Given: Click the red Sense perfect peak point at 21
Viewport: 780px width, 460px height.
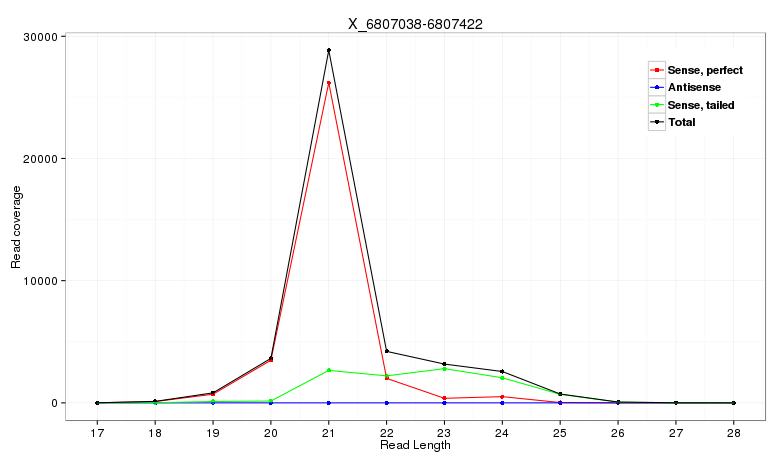Looking at the screenshot, I should click(x=329, y=83).
